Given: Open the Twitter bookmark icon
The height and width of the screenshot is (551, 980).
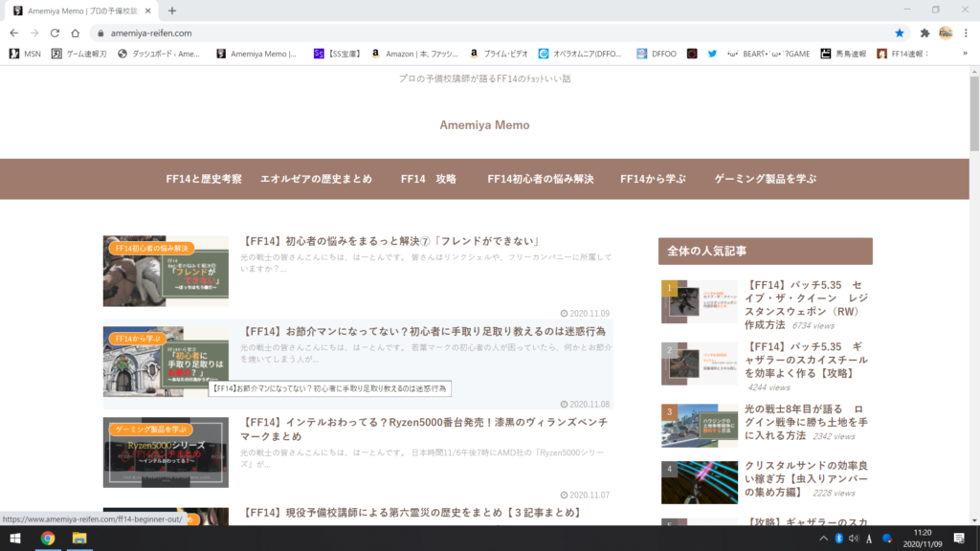Looking at the screenshot, I should tap(712, 54).
